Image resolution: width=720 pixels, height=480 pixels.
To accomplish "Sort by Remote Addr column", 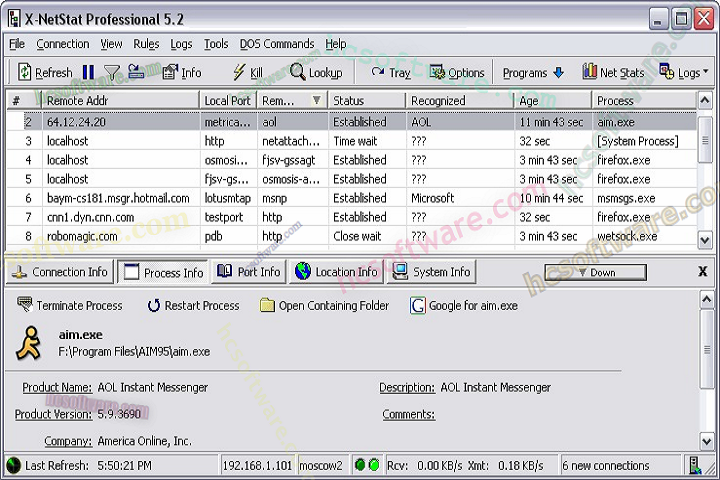I will [x=120, y=101].
